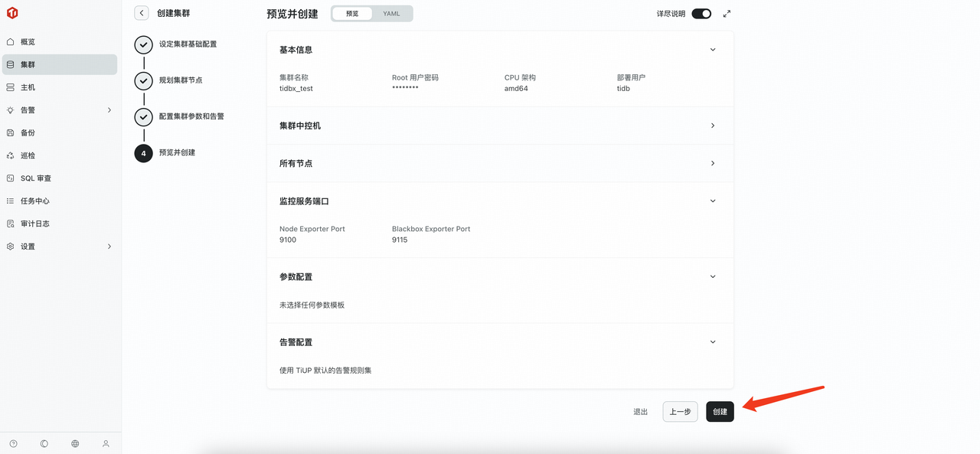Expand the 集群中控机 section
980x454 pixels.
(x=712, y=126)
